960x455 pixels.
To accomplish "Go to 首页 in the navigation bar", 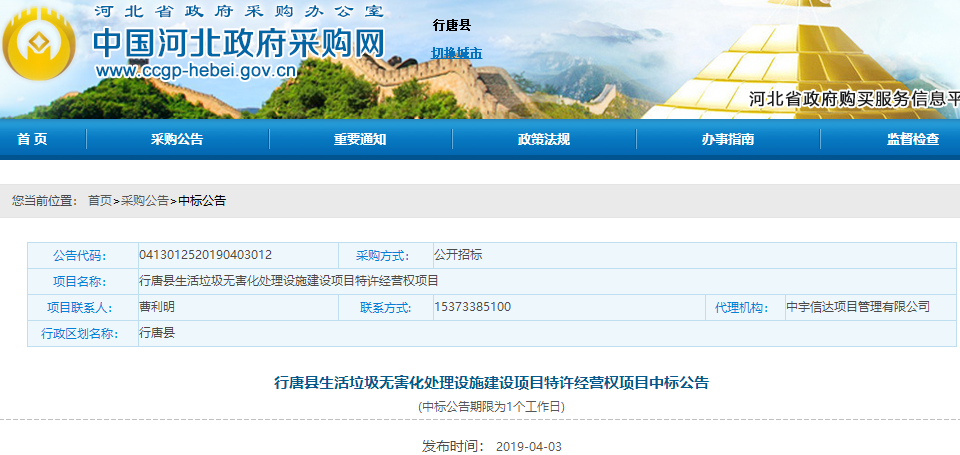I will pyautogui.click(x=32, y=139).
